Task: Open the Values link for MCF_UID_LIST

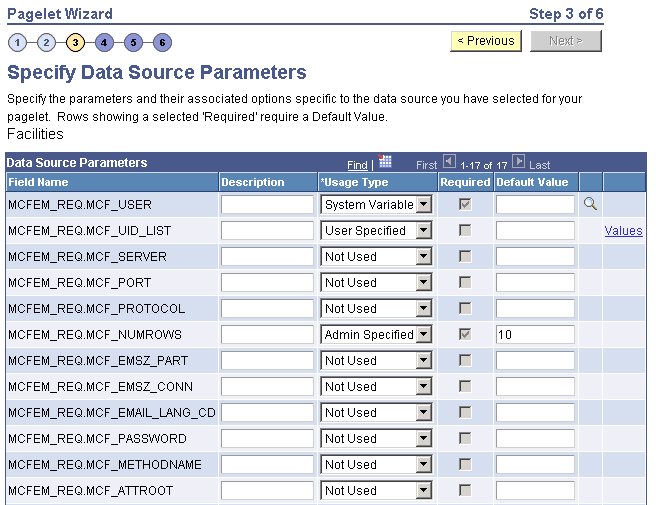Action: click(x=623, y=230)
